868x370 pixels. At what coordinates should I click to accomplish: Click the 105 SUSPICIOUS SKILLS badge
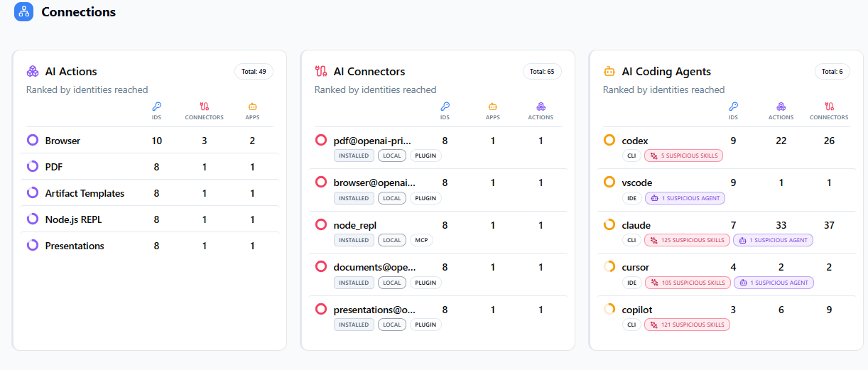coord(687,283)
